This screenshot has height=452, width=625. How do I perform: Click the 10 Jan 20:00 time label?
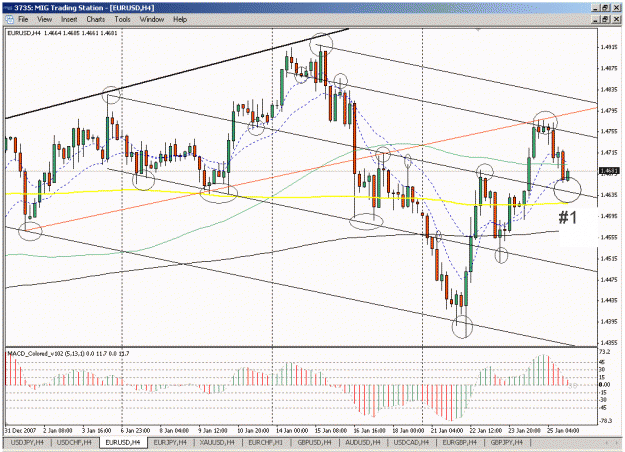(x=252, y=430)
